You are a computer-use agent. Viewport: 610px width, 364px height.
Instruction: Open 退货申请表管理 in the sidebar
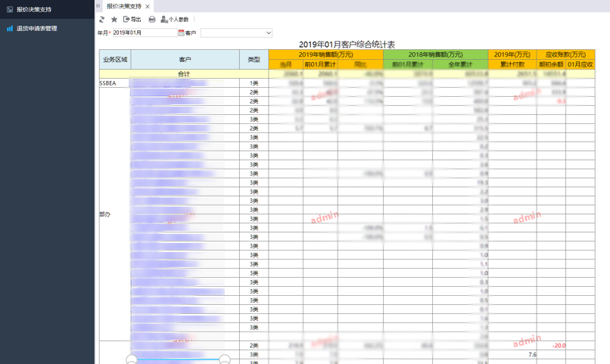tap(36, 29)
